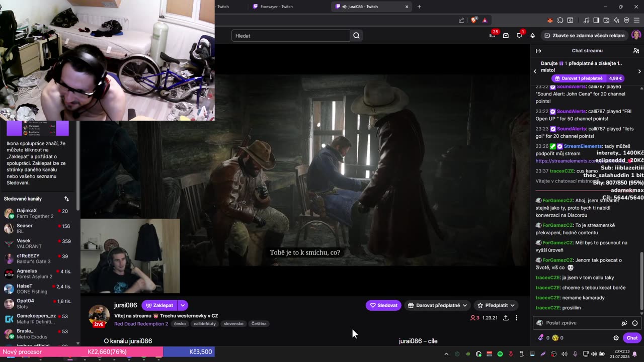The width and height of the screenshot is (644, 362).
Task: Open chat settings gear icon
Action: [x=616, y=338]
